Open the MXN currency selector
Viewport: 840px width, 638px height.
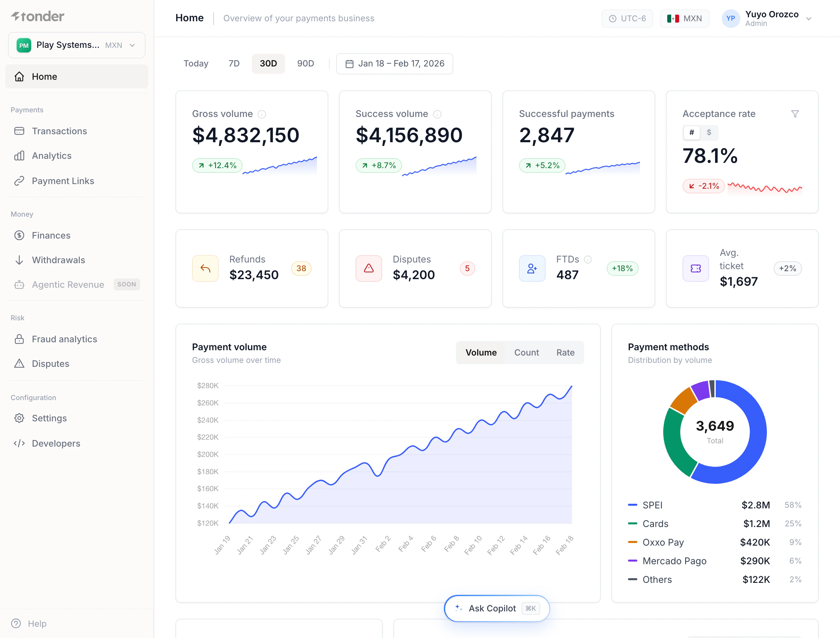[685, 19]
